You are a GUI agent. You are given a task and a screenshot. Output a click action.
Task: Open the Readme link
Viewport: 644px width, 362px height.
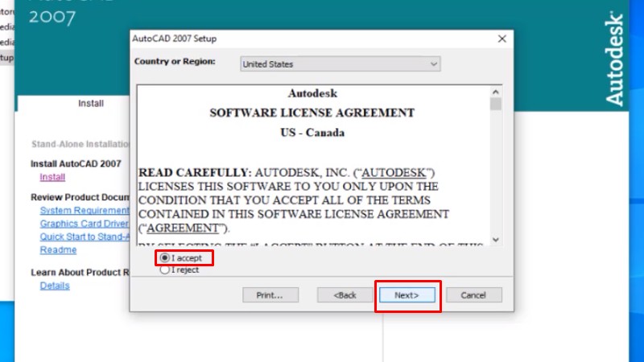[x=58, y=250]
